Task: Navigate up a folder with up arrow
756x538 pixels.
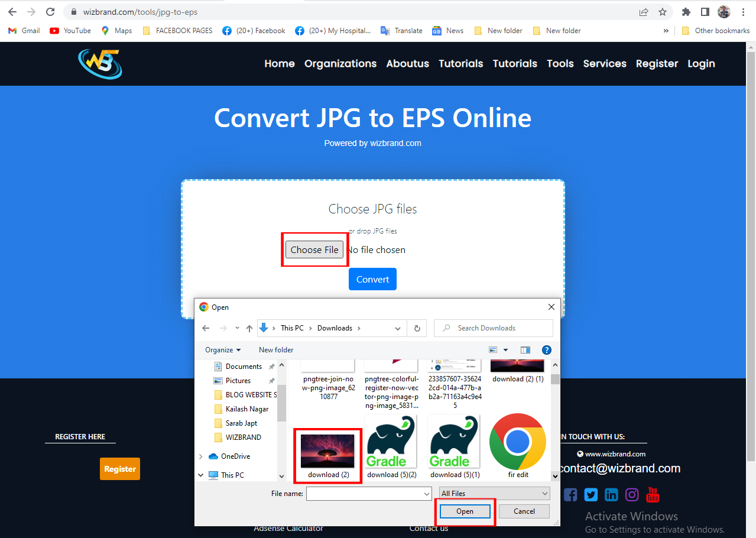Action: (249, 328)
